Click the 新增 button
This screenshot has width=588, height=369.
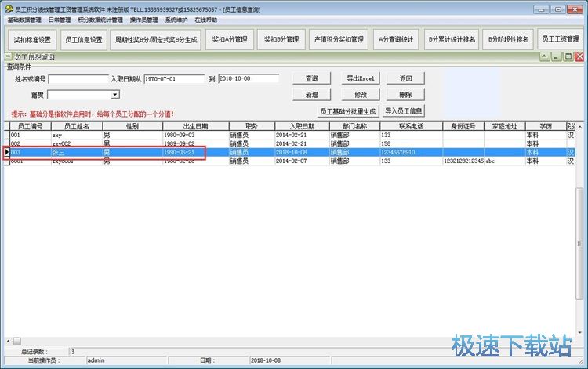(311, 95)
